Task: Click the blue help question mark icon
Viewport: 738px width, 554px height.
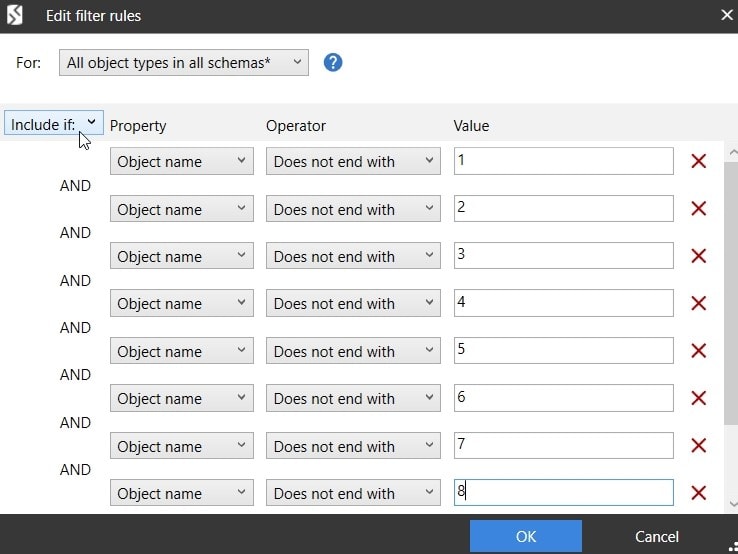Action: tap(333, 63)
